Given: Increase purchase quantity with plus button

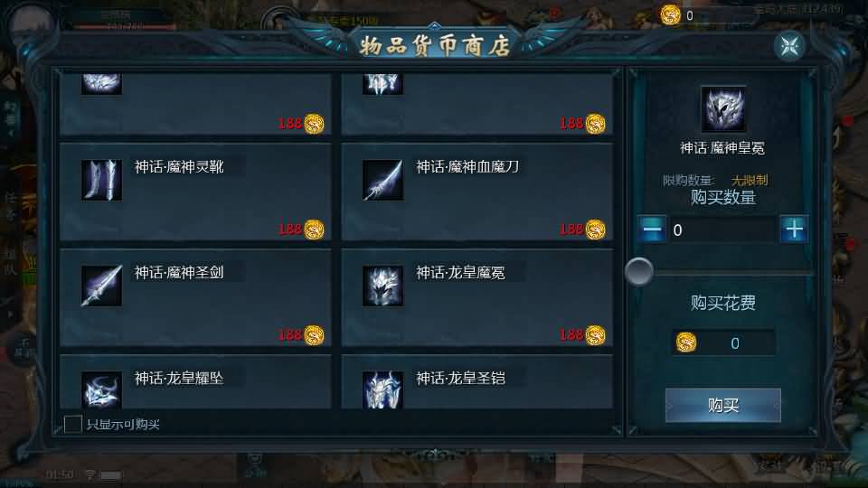Looking at the screenshot, I should tap(795, 229).
